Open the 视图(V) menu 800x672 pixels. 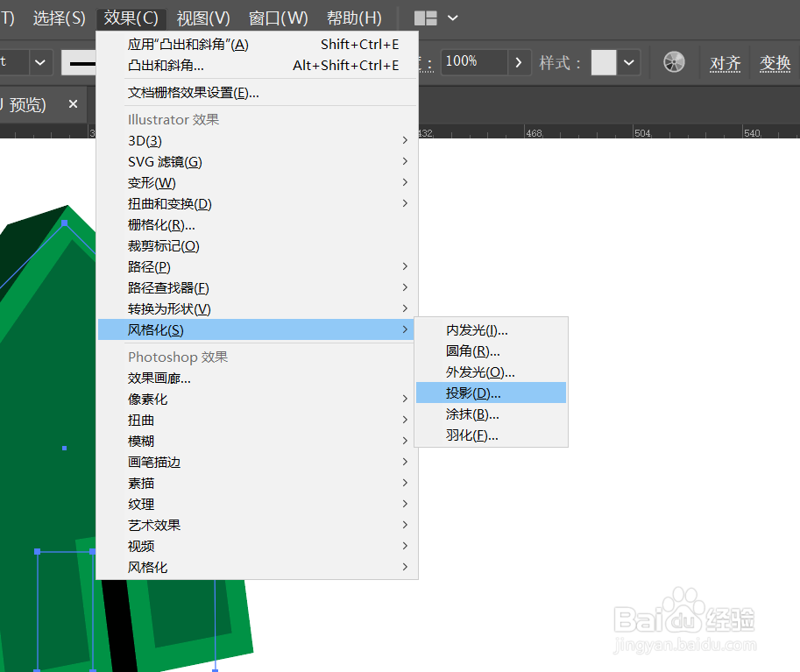pyautogui.click(x=204, y=18)
